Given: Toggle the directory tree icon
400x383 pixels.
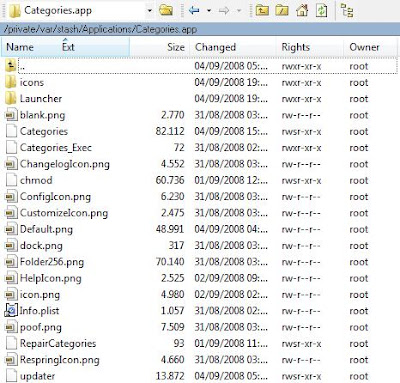Looking at the screenshot, I should [x=347, y=11].
